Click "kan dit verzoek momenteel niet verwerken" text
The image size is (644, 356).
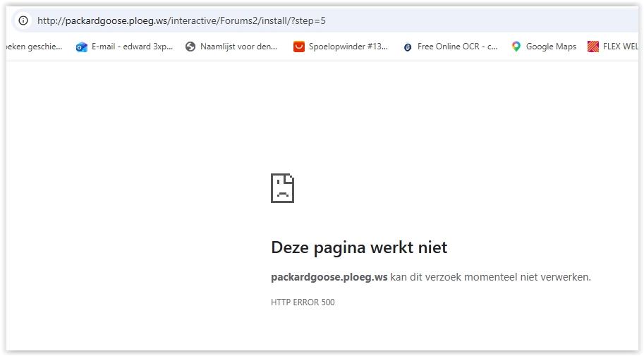pos(490,277)
